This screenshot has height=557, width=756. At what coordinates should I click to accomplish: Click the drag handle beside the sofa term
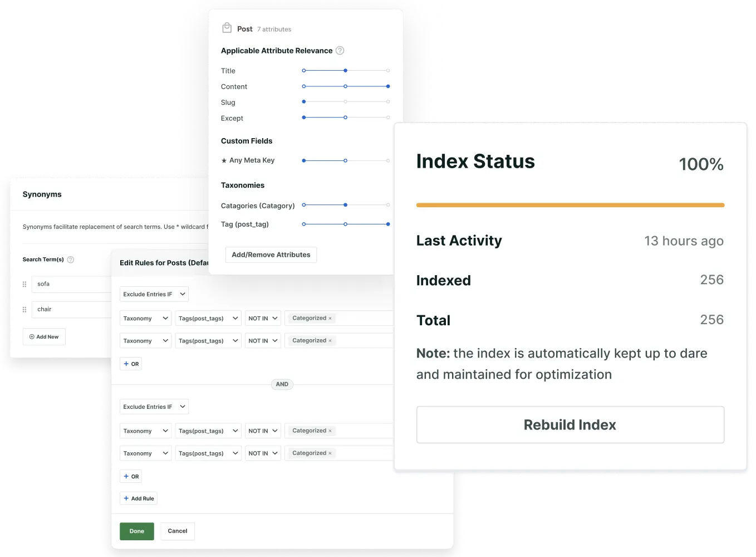point(24,284)
